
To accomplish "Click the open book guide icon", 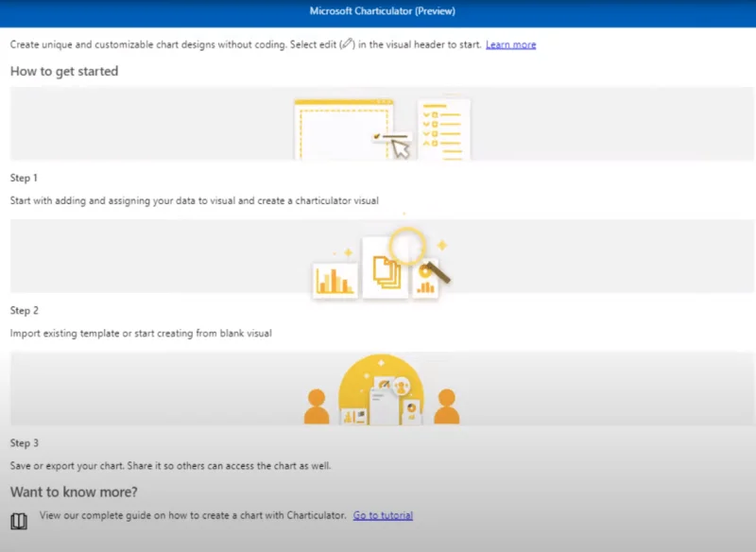I will point(19,521).
